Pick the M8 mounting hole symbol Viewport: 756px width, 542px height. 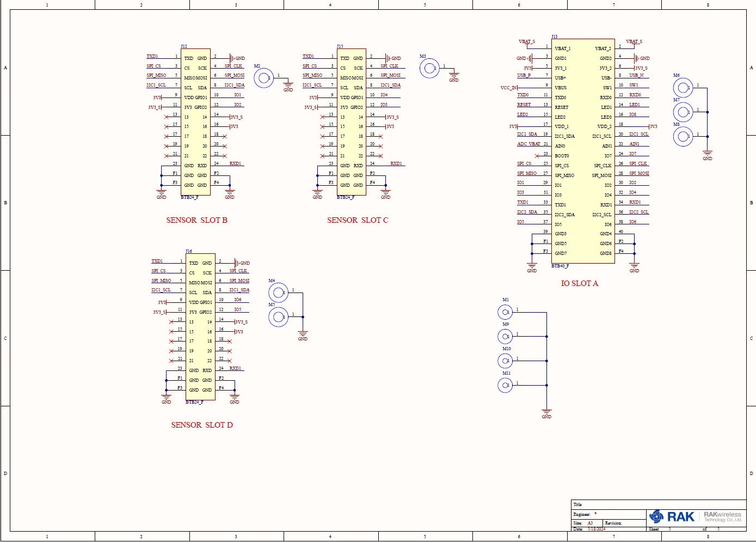pyautogui.click(x=683, y=136)
